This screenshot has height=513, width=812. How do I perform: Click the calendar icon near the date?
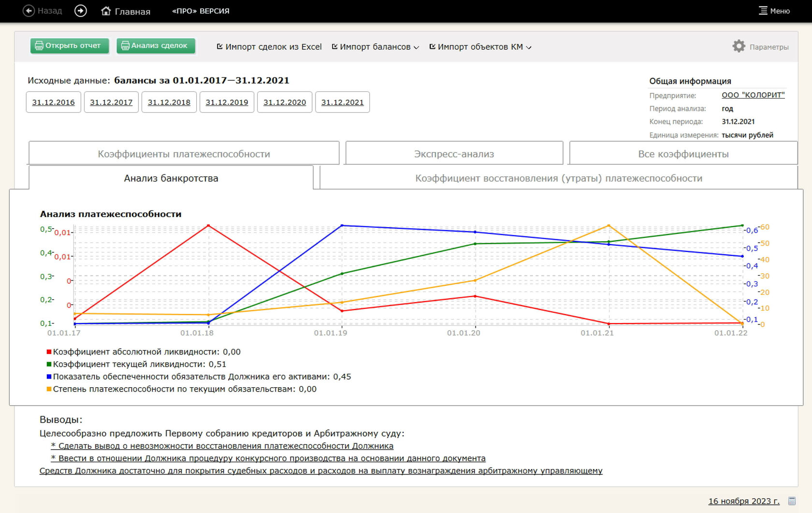click(792, 501)
